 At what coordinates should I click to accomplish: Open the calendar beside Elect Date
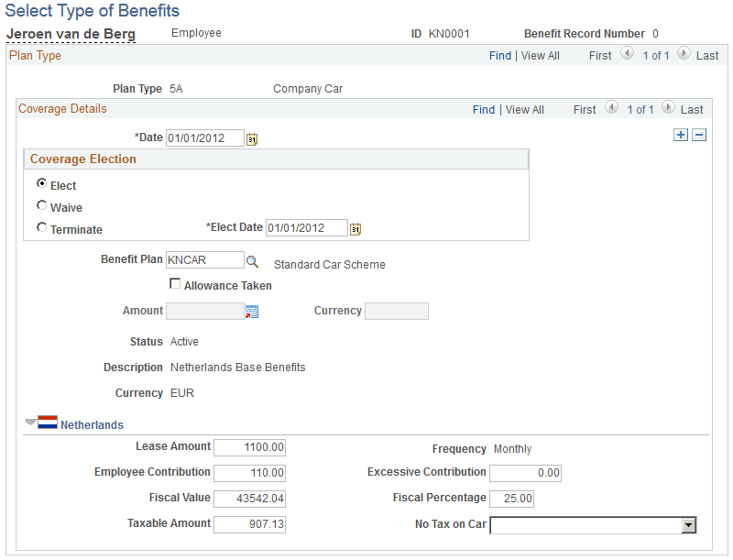356,227
